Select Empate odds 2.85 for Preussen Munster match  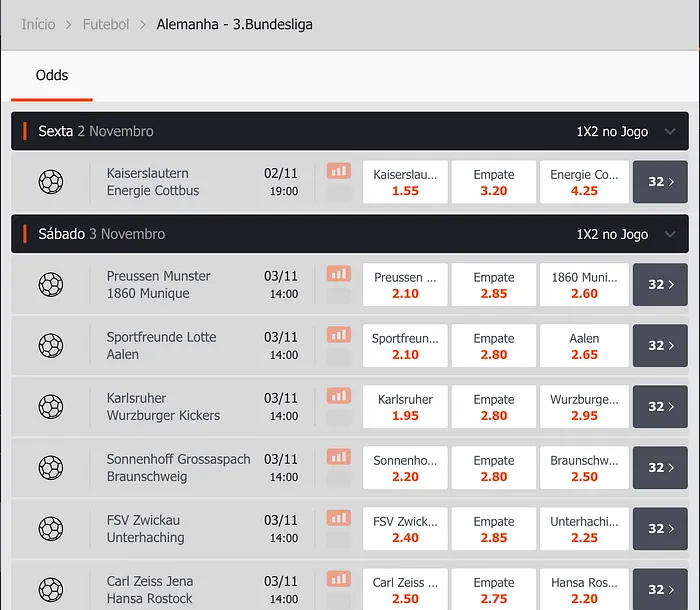click(x=494, y=285)
